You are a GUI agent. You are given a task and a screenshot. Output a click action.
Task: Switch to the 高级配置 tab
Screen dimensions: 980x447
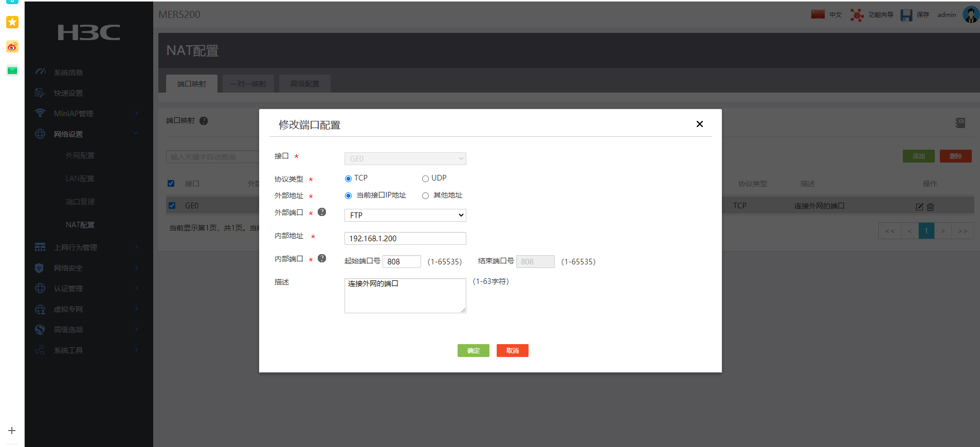tap(305, 84)
